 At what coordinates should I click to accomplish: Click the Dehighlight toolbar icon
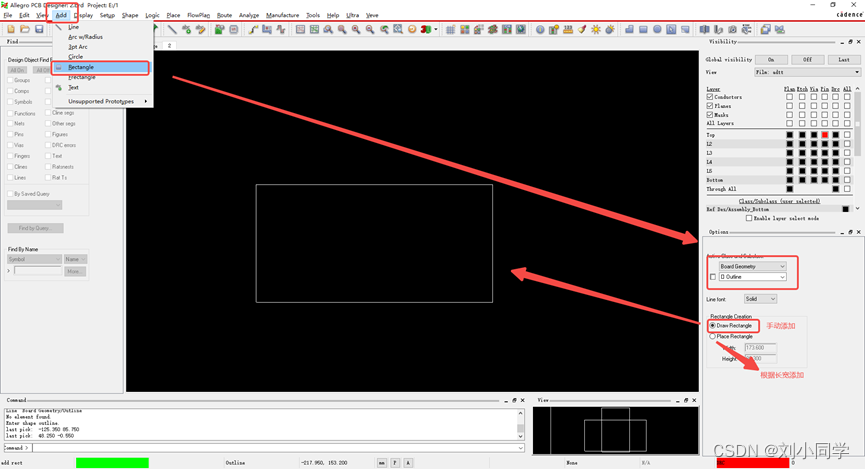[610, 29]
